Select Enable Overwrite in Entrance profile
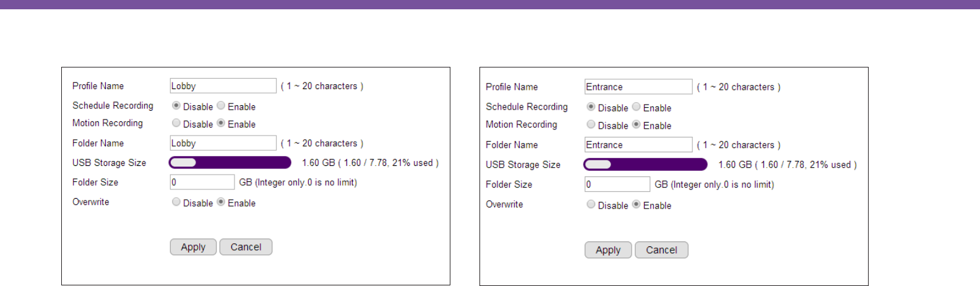 (x=636, y=204)
